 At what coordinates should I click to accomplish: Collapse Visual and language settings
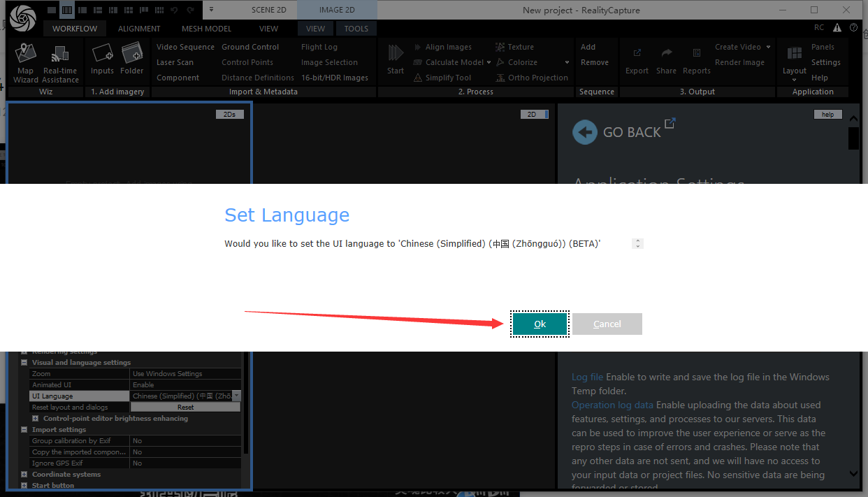(24, 363)
